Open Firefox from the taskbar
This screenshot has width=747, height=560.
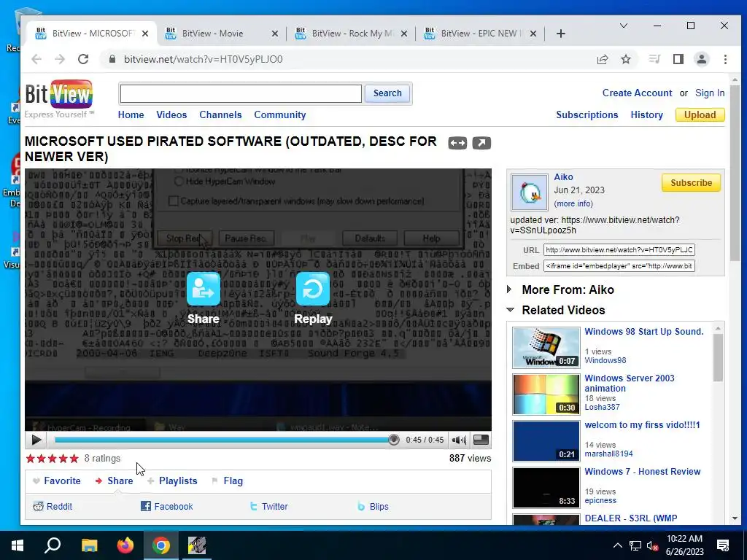coord(125,545)
